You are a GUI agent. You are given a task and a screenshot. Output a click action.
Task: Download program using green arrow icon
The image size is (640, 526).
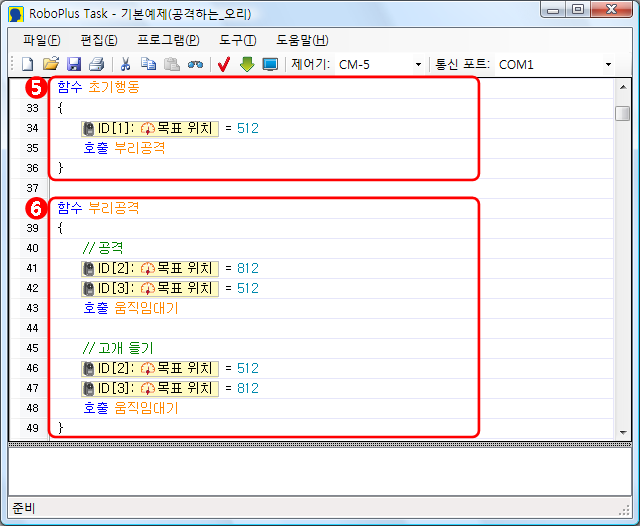[x=247, y=64]
